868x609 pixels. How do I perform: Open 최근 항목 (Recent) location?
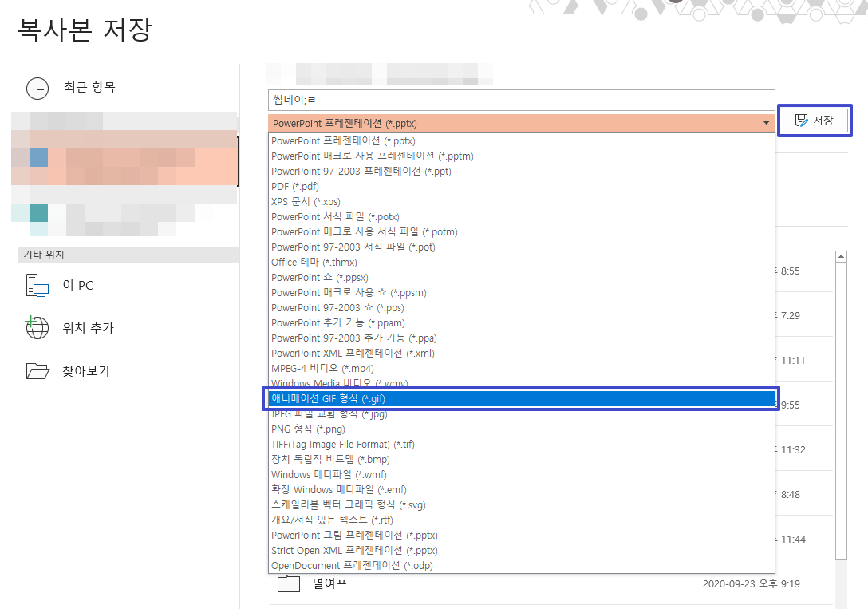[x=89, y=88]
